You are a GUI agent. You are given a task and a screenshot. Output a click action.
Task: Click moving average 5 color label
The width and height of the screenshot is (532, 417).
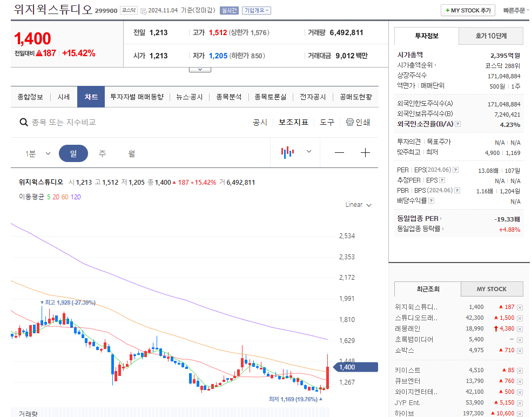pos(49,197)
